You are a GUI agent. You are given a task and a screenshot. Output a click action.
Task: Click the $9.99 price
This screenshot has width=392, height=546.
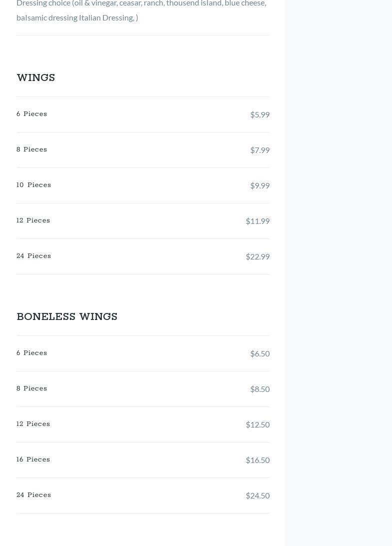[260, 185]
